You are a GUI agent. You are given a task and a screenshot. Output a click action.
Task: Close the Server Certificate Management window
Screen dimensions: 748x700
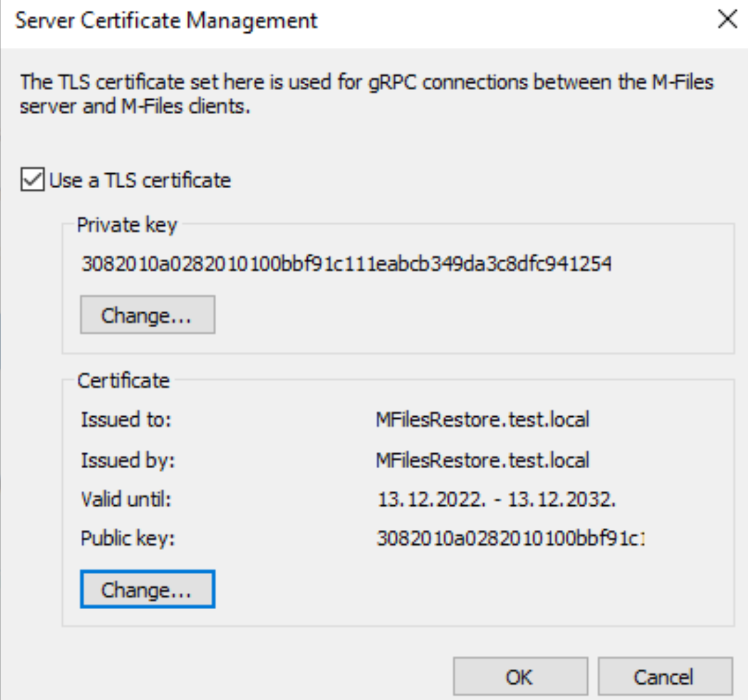[x=727, y=19]
